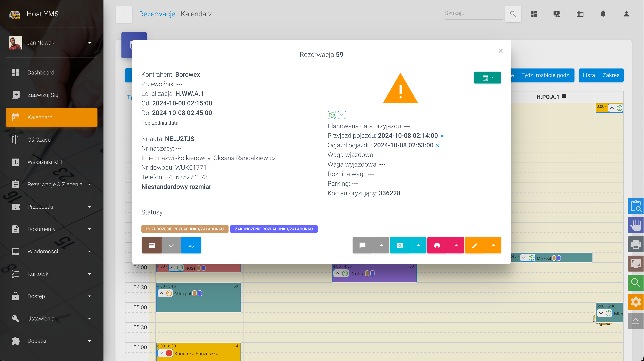This screenshot has height=361, width=644.
Task: Clear the Przyjazd pojazdu timestamp
Action: pos(442,136)
